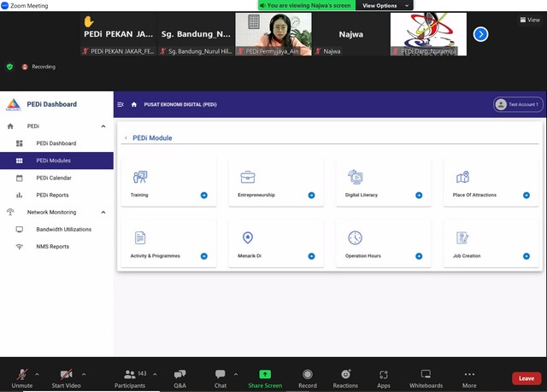Screen dimensions: 547x392
Task: Click the Entrepreneurship briefcase icon
Action: [248, 177]
